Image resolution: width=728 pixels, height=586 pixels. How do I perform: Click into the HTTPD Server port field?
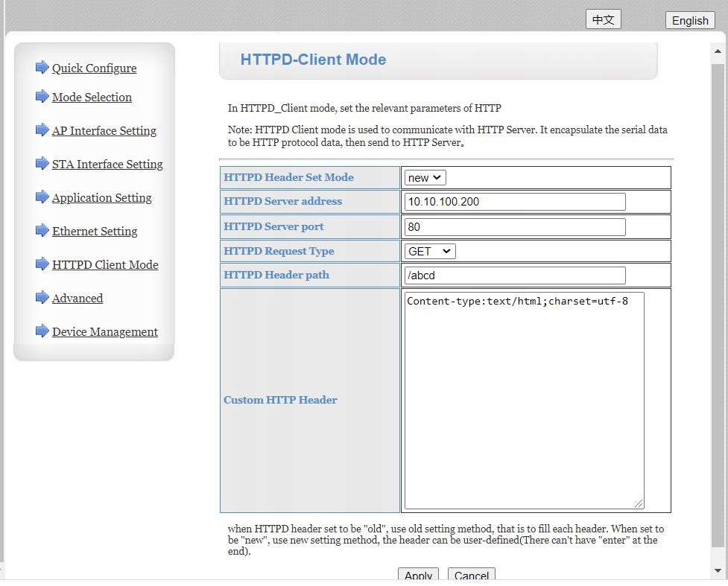tap(515, 227)
